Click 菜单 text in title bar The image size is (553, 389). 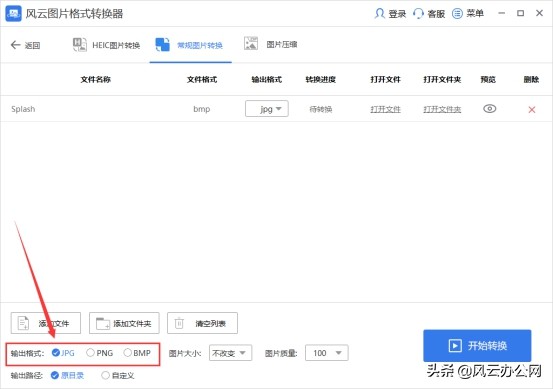(475, 13)
